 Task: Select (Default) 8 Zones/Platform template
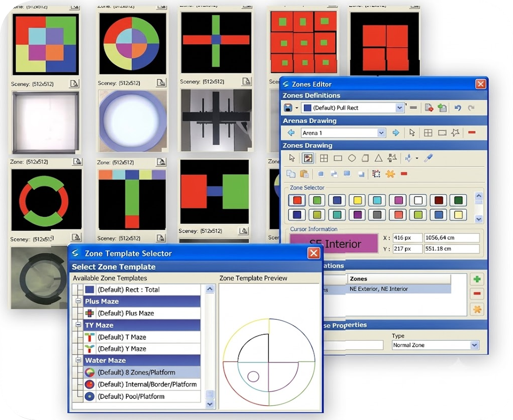142,372
